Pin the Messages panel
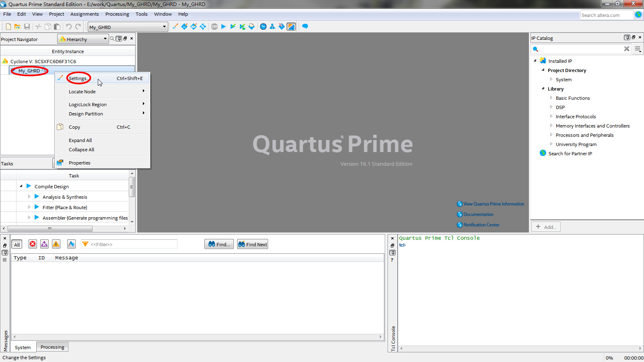Screen dimensions: 644x362 pos(5,253)
